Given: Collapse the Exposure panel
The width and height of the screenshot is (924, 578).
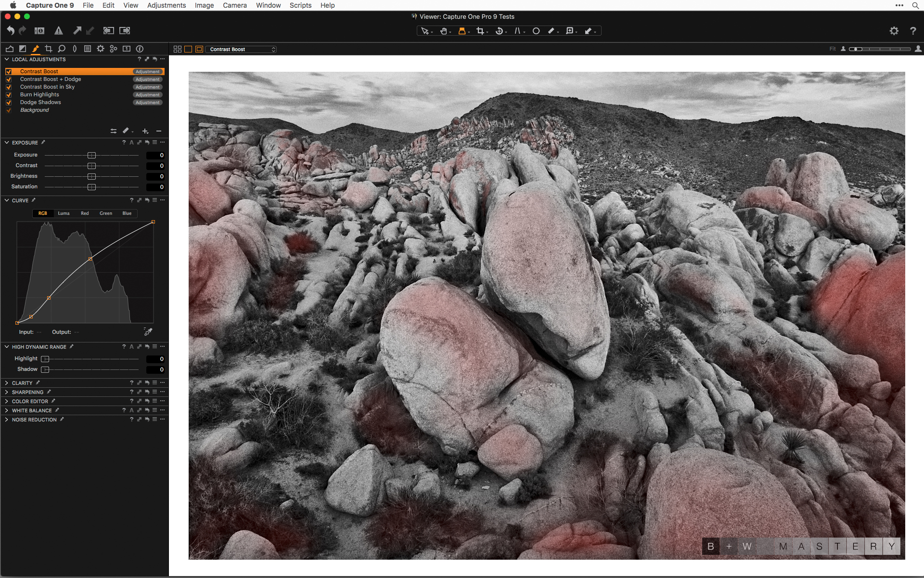Looking at the screenshot, I should (x=7, y=143).
